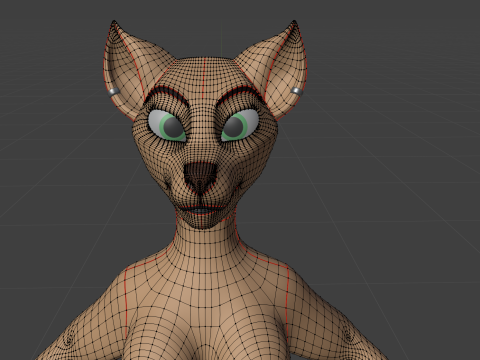Click the character's mouth opening

pyautogui.click(x=200, y=210)
